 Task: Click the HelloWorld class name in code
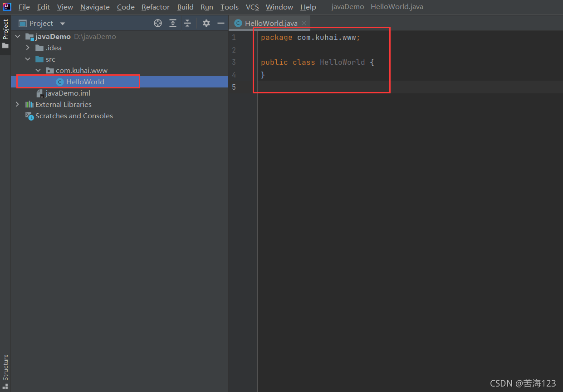pyautogui.click(x=343, y=63)
